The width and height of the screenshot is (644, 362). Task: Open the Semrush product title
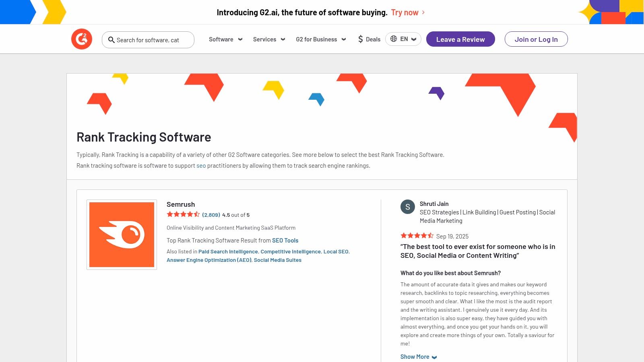pos(181,204)
